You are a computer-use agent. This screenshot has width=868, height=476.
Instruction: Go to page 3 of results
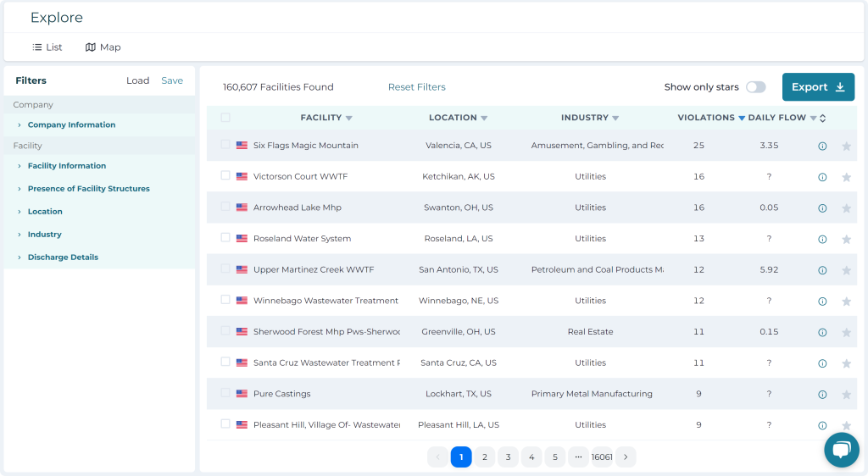(508, 457)
